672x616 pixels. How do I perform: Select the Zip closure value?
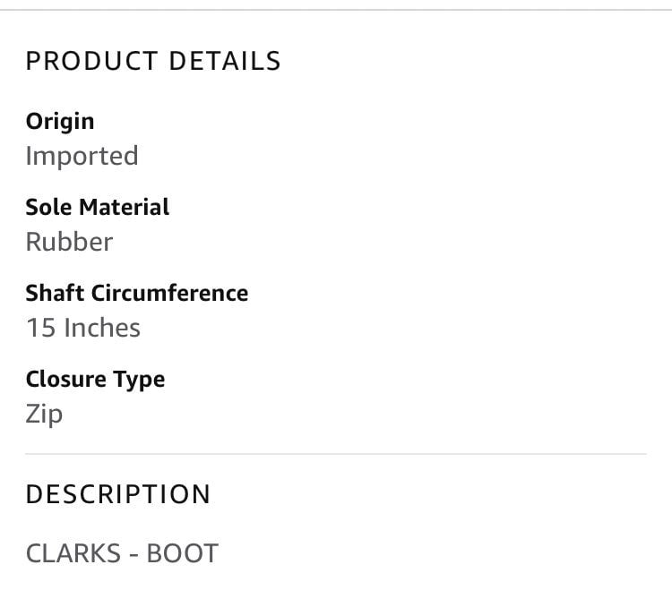click(44, 415)
